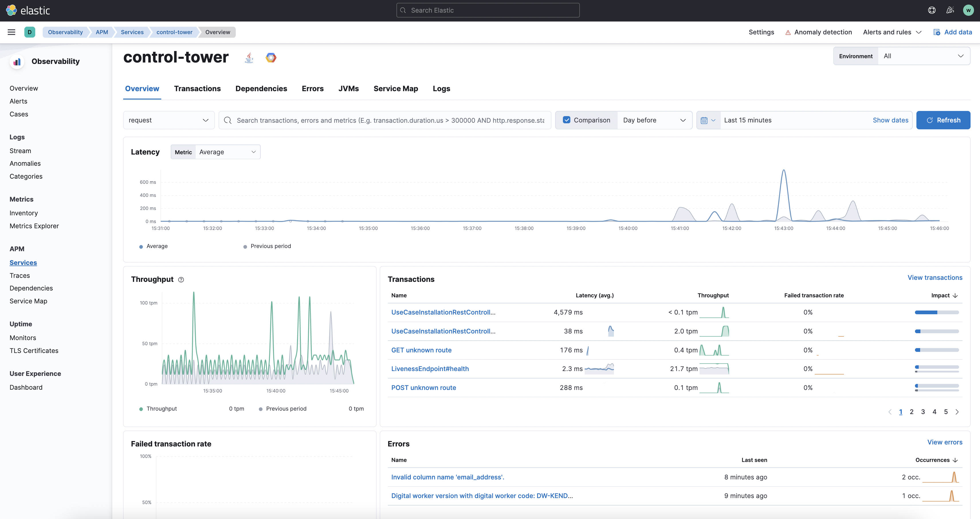Switch to the Transactions tab

pyautogui.click(x=197, y=89)
